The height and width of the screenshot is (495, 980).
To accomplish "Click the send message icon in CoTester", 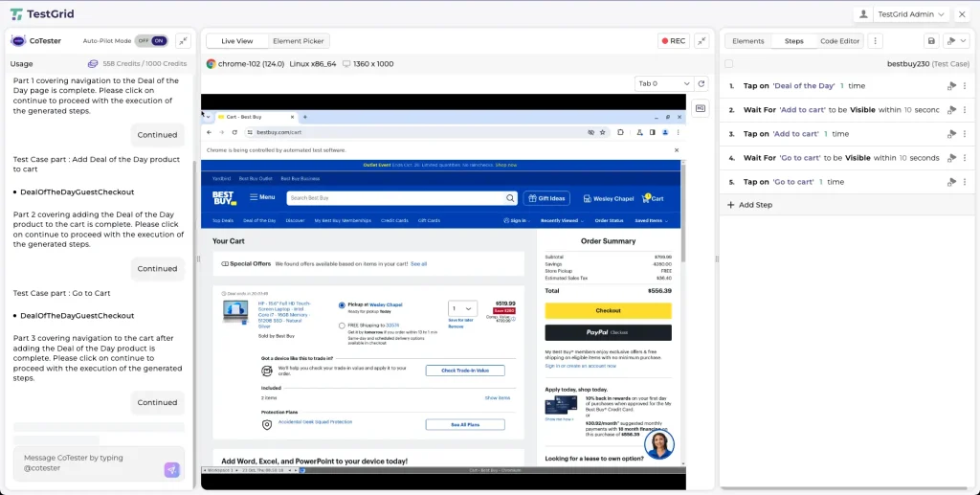I will tap(171, 469).
